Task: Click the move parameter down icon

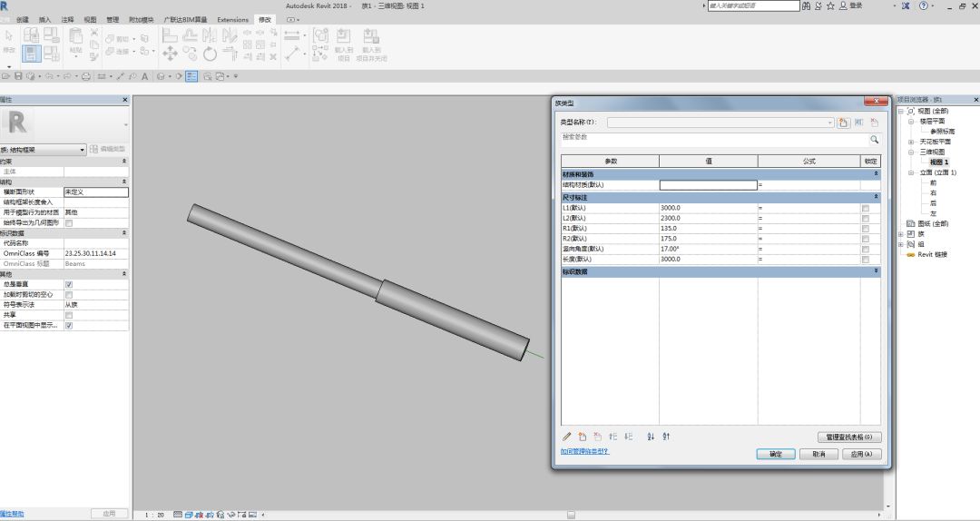Action: point(628,437)
